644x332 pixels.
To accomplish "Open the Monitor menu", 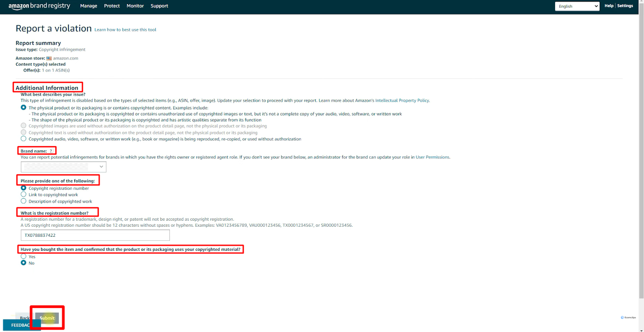I will pos(135,6).
